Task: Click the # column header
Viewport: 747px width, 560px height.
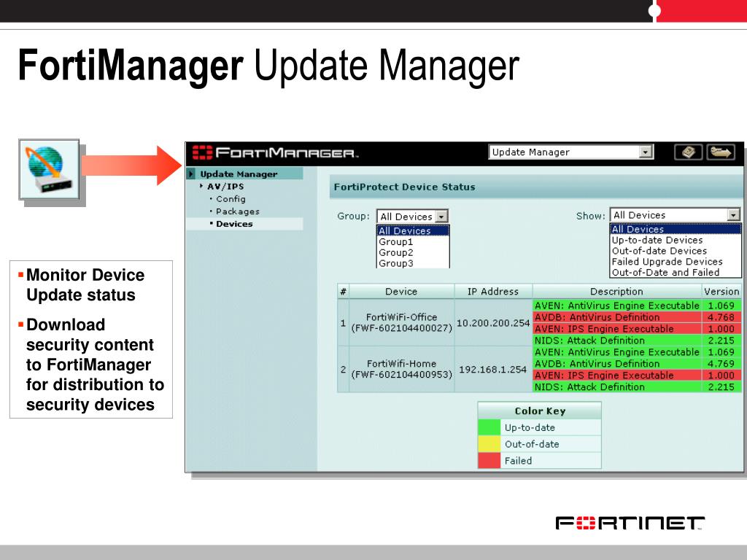Action: click(x=343, y=292)
